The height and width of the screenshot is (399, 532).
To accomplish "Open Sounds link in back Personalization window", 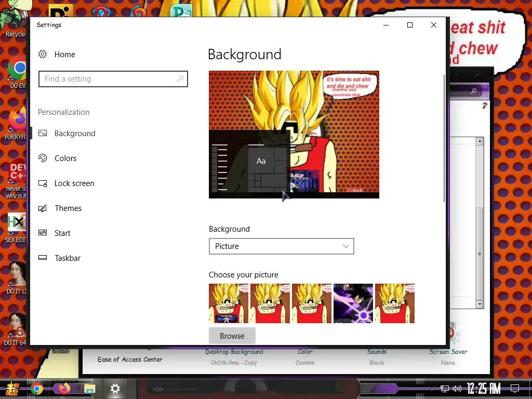I will point(377,352).
